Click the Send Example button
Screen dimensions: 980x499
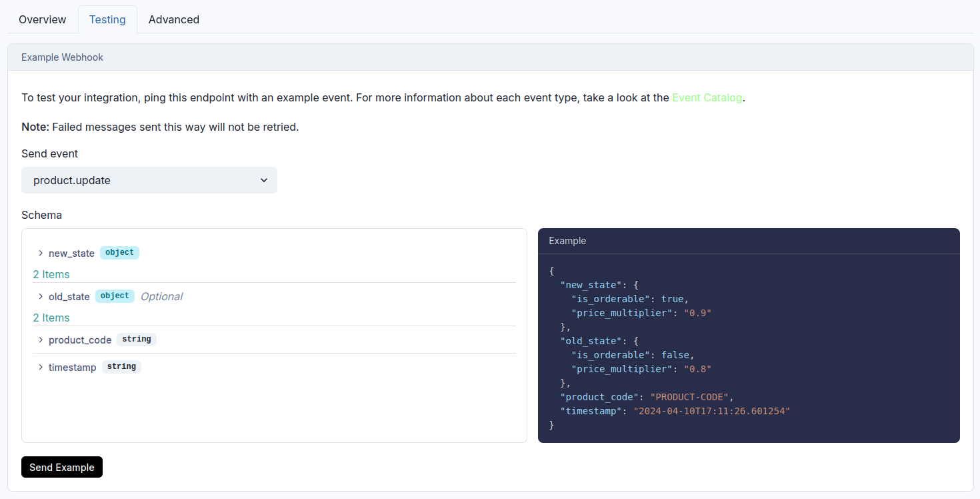click(x=62, y=467)
